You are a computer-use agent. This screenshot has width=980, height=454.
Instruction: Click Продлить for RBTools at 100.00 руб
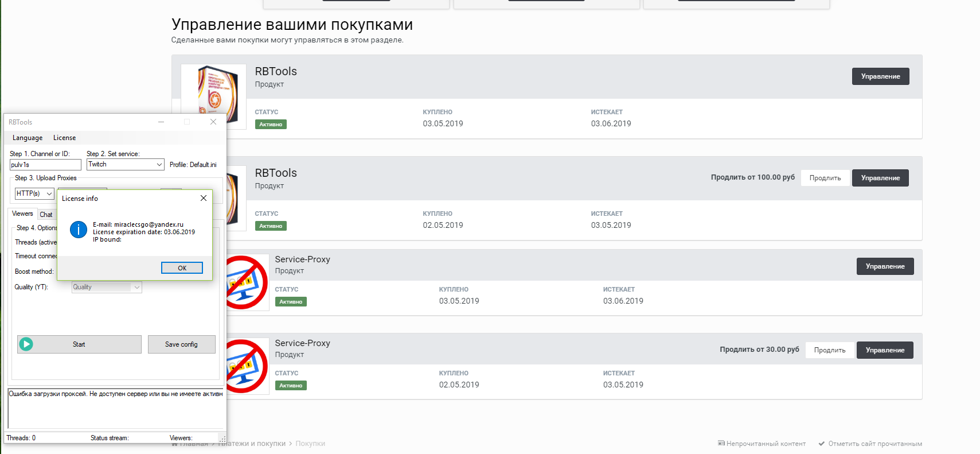(x=825, y=178)
